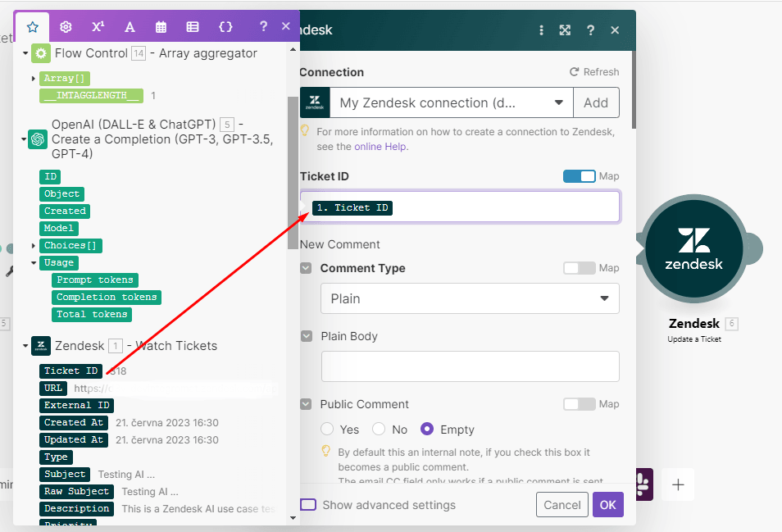Open the online Help link

click(380, 147)
